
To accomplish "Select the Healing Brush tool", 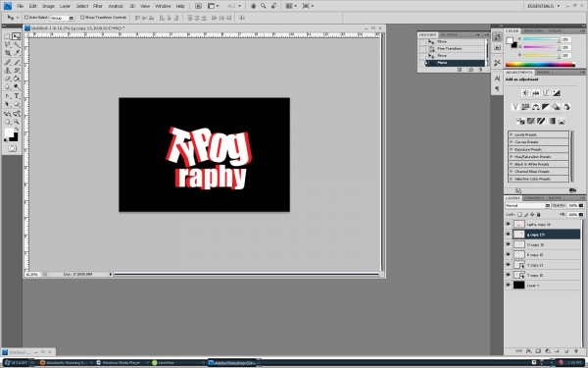I will 7,62.
